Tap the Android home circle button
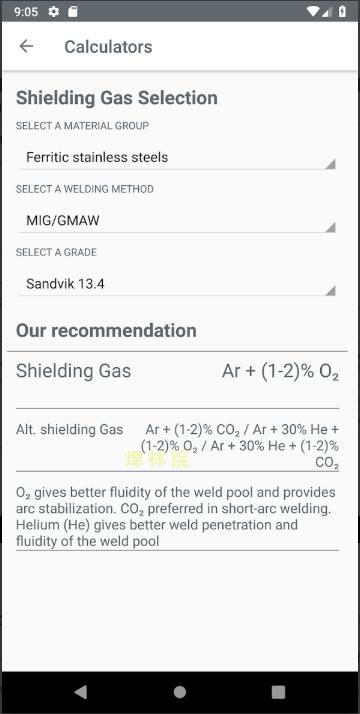The height and width of the screenshot is (714, 360). [180, 692]
